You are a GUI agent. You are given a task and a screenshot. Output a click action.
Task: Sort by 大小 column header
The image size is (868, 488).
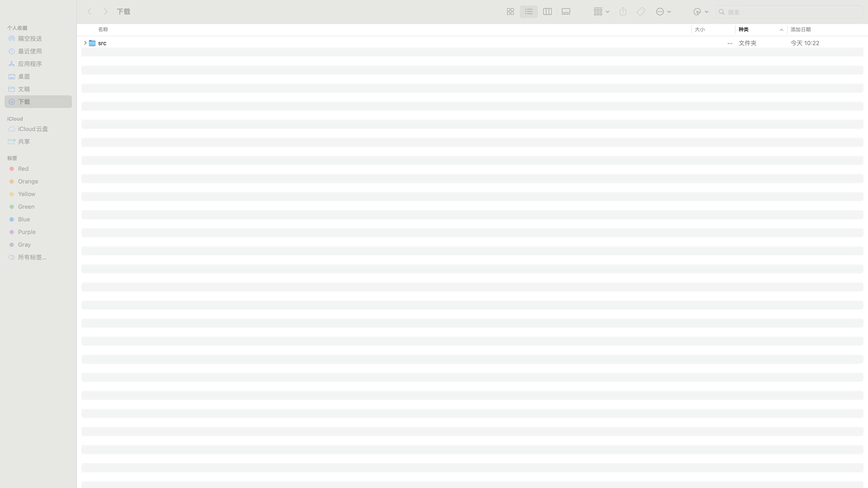coord(700,29)
